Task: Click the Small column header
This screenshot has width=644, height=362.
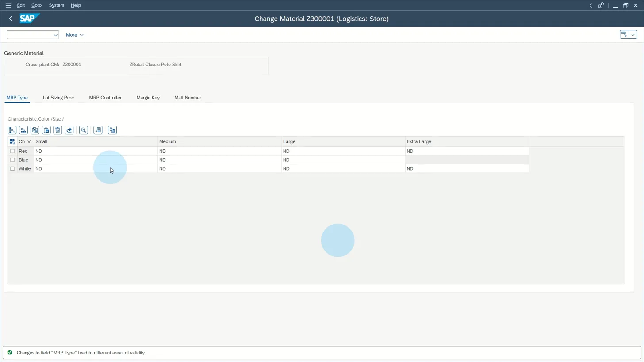Action: (x=96, y=141)
